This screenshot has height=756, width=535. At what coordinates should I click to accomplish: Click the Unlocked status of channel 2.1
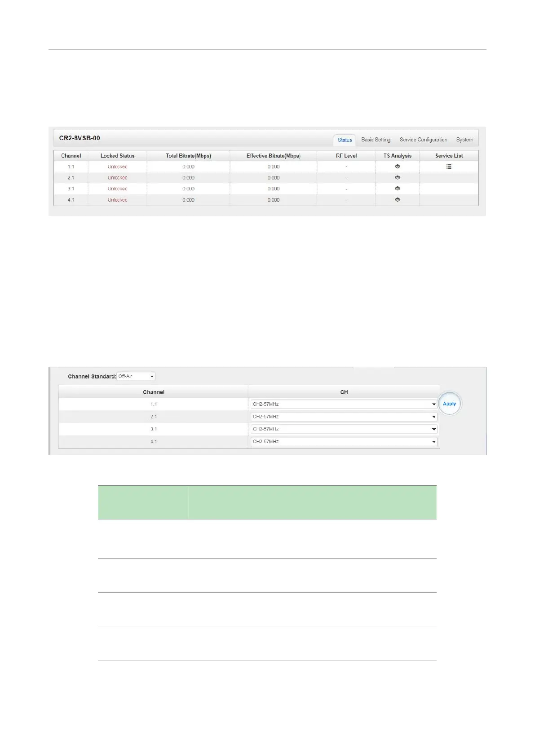click(x=117, y=178)
